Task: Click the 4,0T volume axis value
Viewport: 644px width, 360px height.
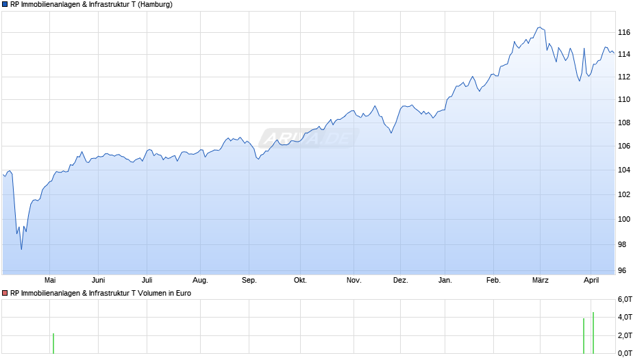Action: click(625, 317)
